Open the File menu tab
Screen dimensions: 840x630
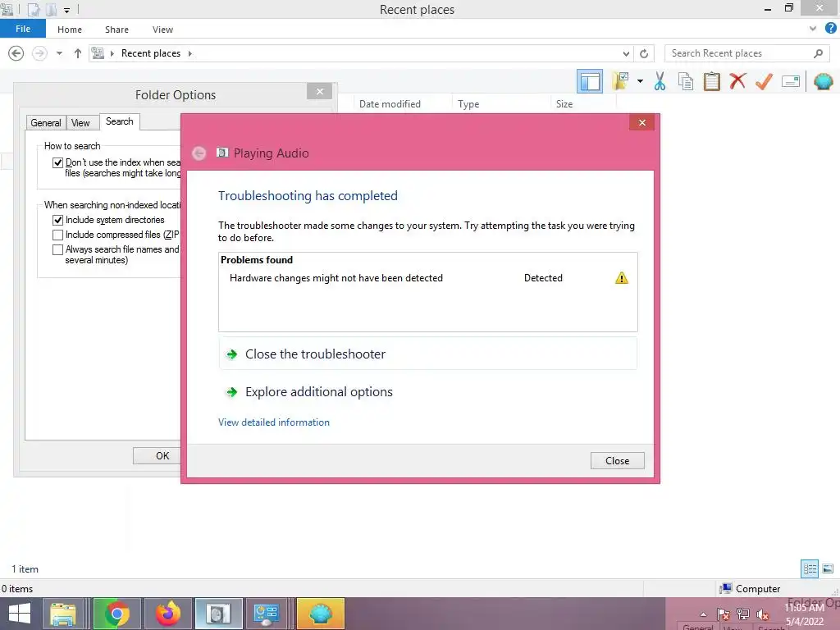(x=22, y=29)
